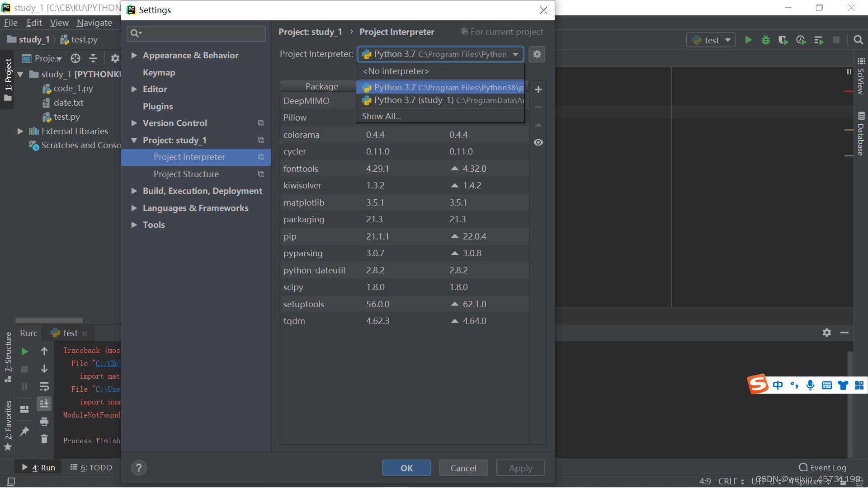This screenshot has width=868, height=488.
Task: Add a package with plus icon
Action: click(x=538, y=89)
